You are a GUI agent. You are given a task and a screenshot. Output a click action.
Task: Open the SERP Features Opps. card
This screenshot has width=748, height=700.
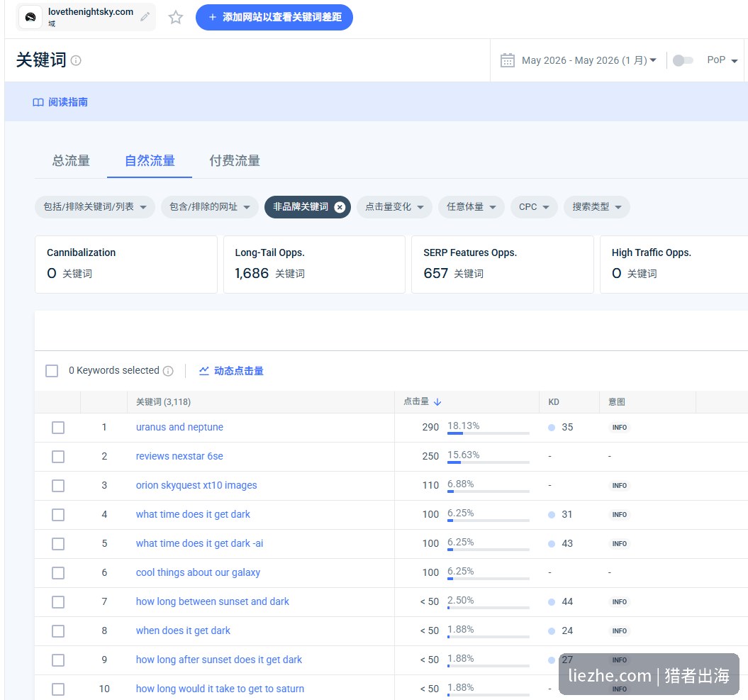[x=503, y=265]
